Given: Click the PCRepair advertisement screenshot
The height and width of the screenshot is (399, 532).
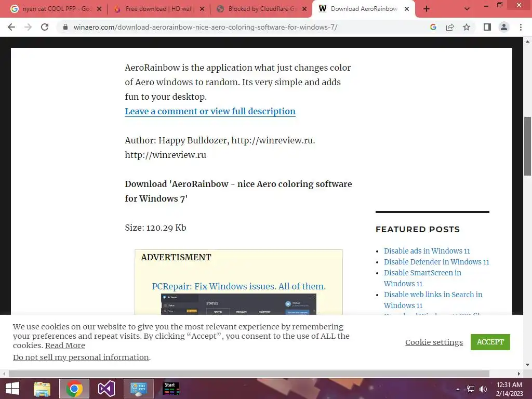Looking at the screenshot, I should tap(238, 304).
